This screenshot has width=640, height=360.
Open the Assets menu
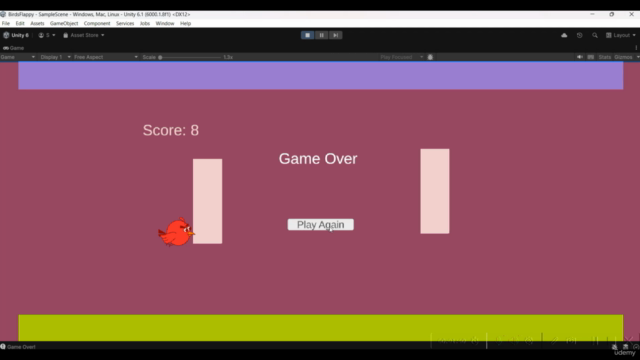(37, 23)
